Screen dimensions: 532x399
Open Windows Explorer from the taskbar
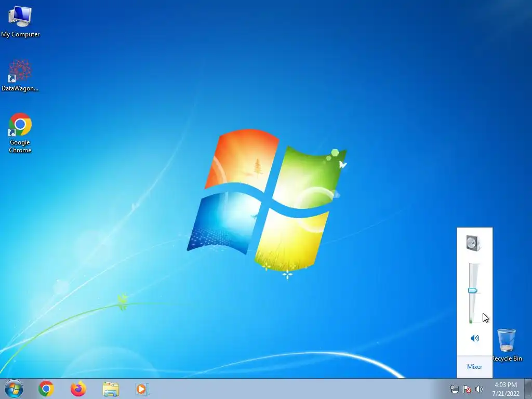click(111, 389)
